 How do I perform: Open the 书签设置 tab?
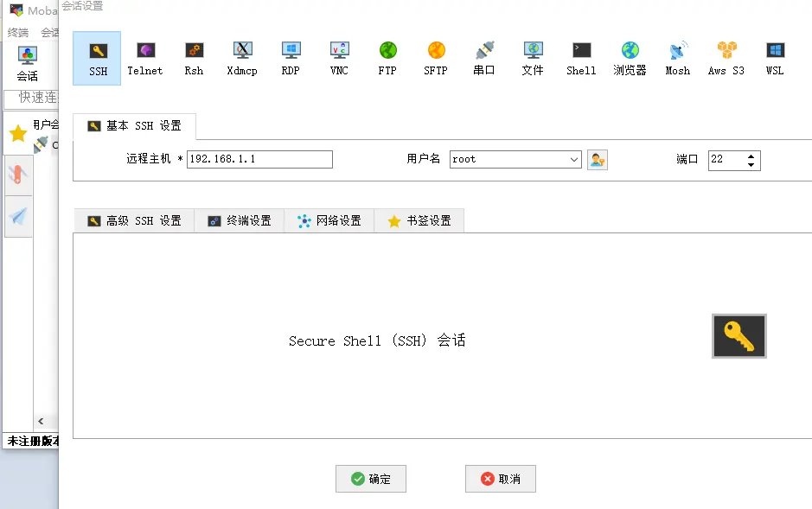419,220
